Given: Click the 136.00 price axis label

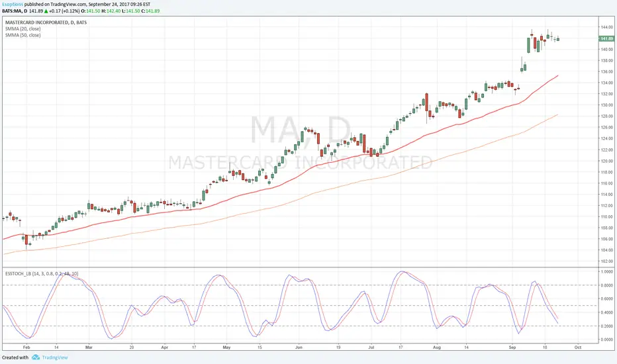Looking at the screenshot, I should pos(606,71).
